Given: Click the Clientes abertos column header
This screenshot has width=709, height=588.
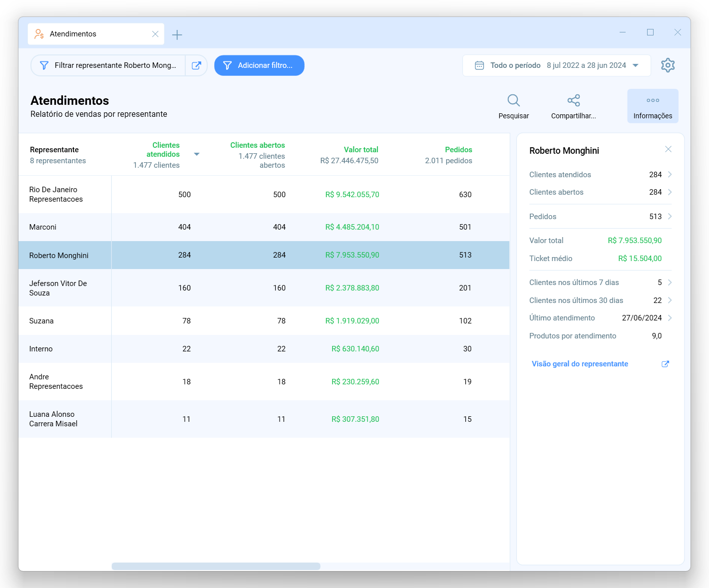Looking at the screenshot, I should (258, 145).
